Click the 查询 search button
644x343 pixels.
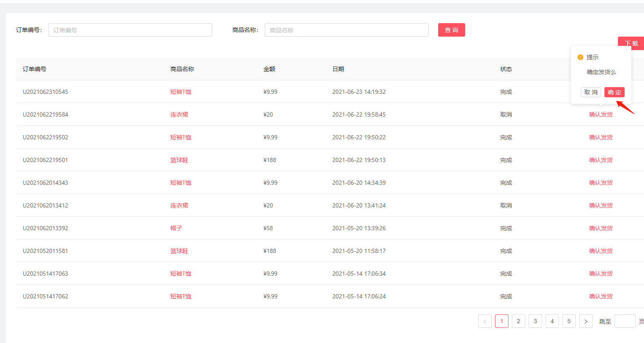452,30
